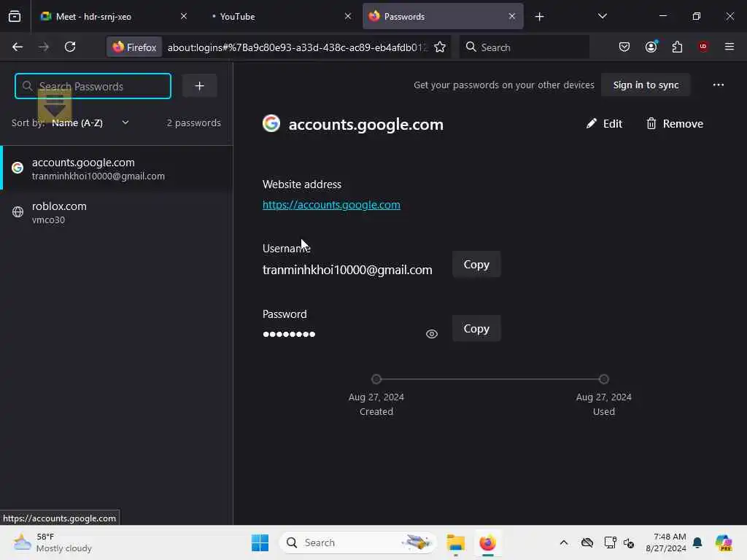Open the weather widget showing 58°F
The image size is (747, 560).
coord(53,542)
